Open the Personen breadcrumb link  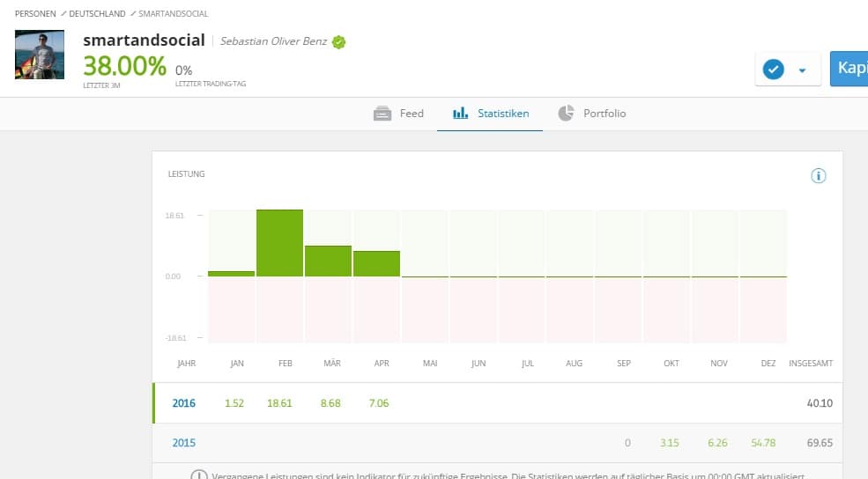pyautogui.click(x=36, y=15)
